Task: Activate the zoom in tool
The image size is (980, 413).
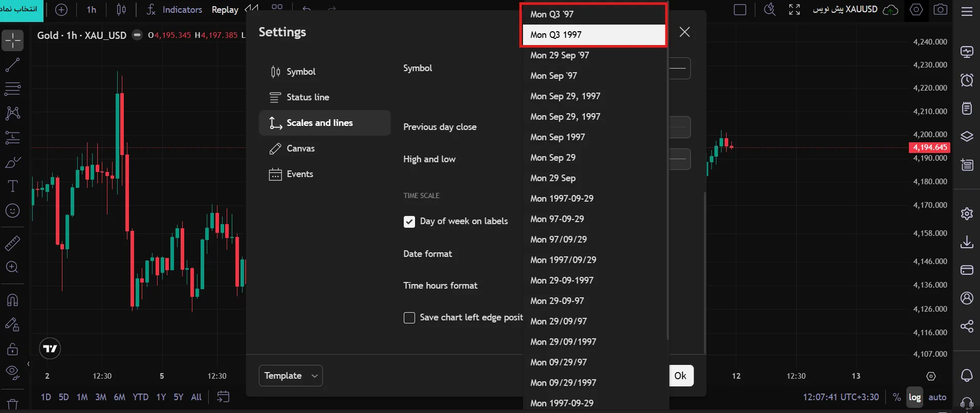Action: point(12,267)
